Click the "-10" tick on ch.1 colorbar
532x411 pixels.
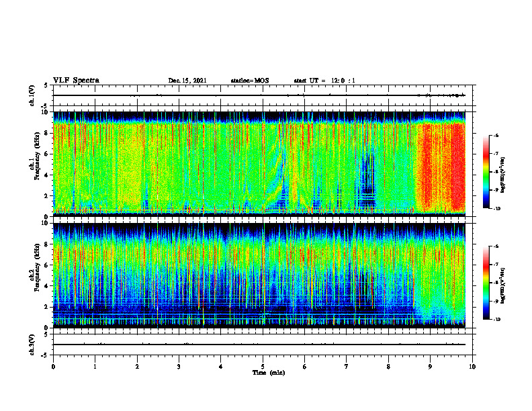tap(496, 209)
